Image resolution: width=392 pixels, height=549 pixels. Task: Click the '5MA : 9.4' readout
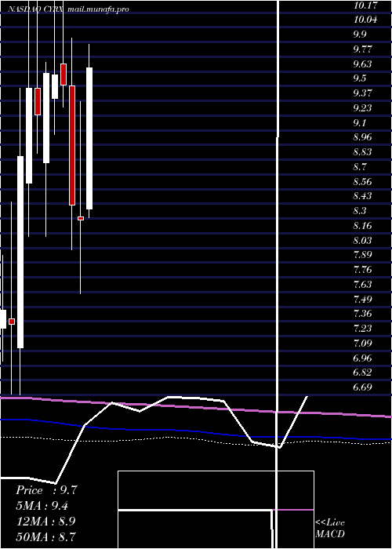[42, 506]
